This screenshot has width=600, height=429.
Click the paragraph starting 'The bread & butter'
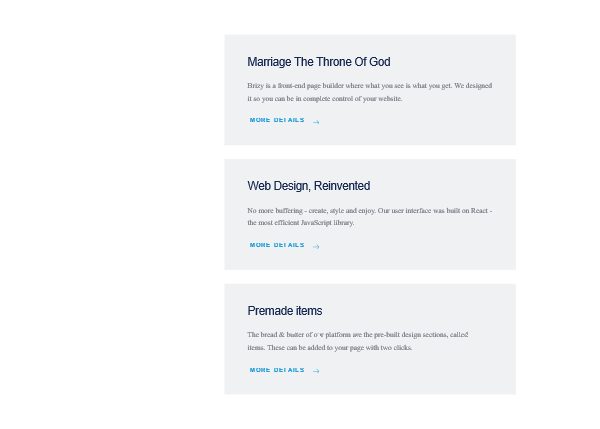357,341
